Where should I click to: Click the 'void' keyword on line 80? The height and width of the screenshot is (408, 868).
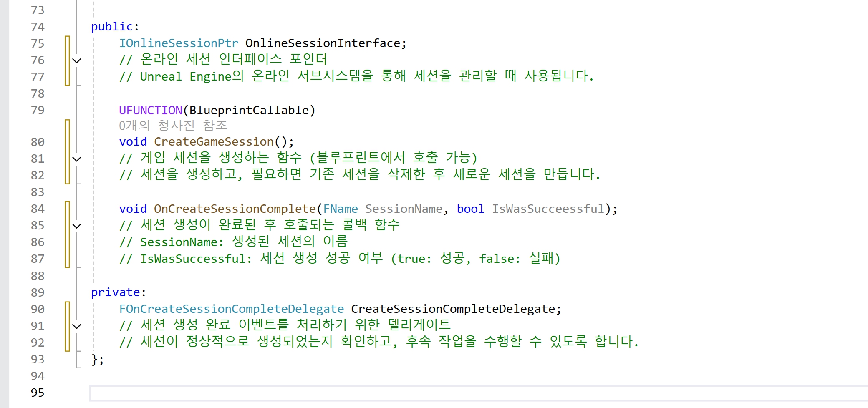(x=133, y=142)
